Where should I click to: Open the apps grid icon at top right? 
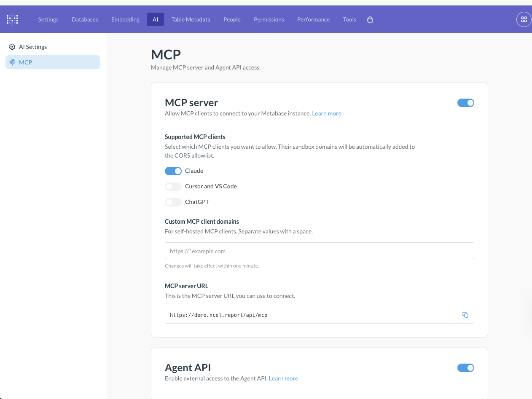pyautogui.click(x=524, y=19)
